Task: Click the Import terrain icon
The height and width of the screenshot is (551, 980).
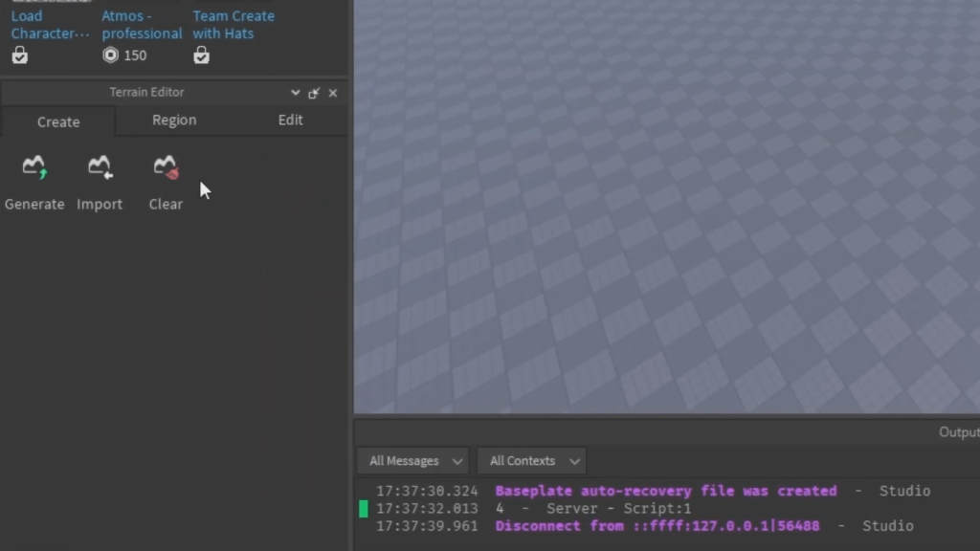Action: click(100, 166)
